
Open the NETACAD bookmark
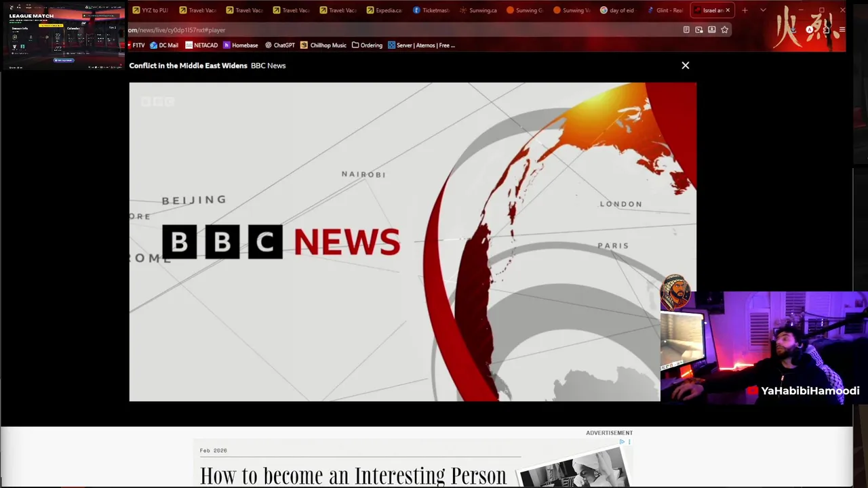(201, 45)
